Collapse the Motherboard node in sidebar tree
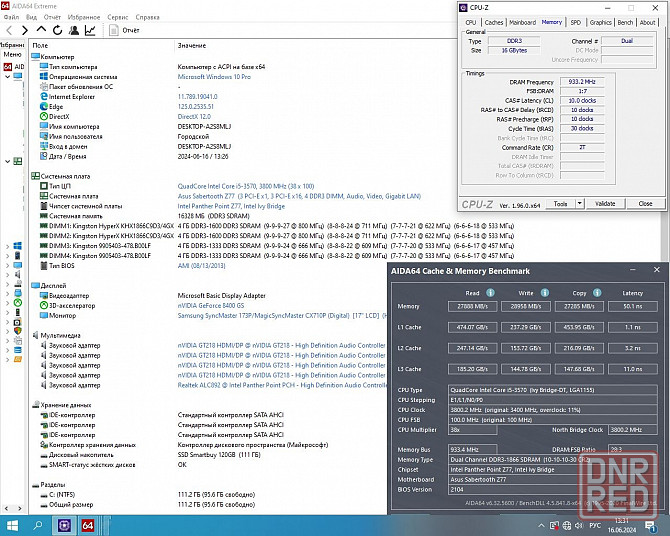This screenshot has height=536, width=670. point(7,161)
